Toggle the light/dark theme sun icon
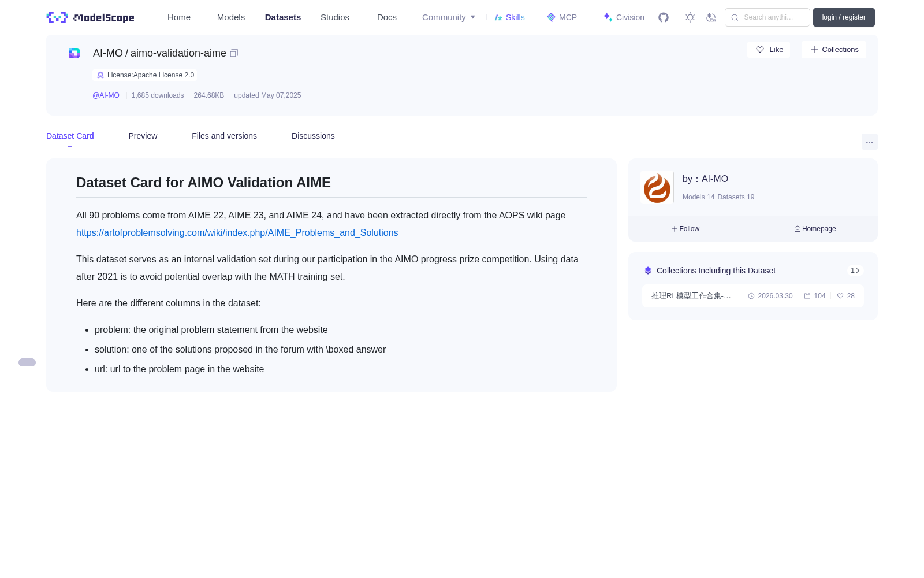Viewport: 924px width, 578px height. coord(690,17)
